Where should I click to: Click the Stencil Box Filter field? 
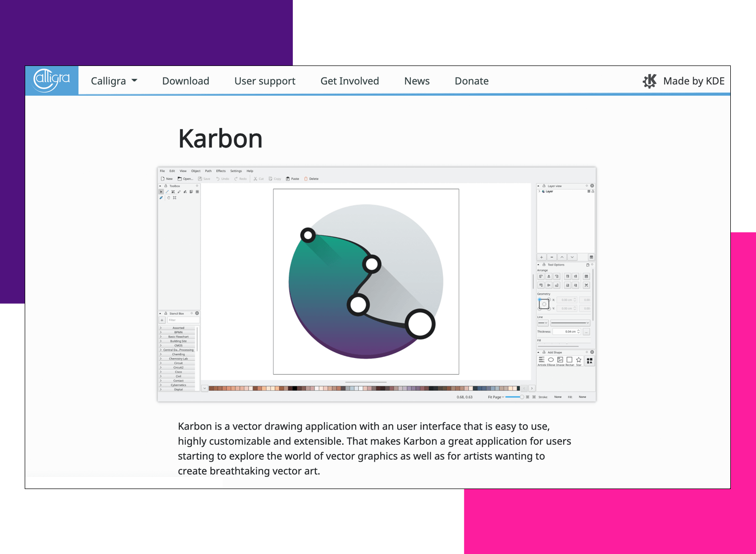(183, 320)
